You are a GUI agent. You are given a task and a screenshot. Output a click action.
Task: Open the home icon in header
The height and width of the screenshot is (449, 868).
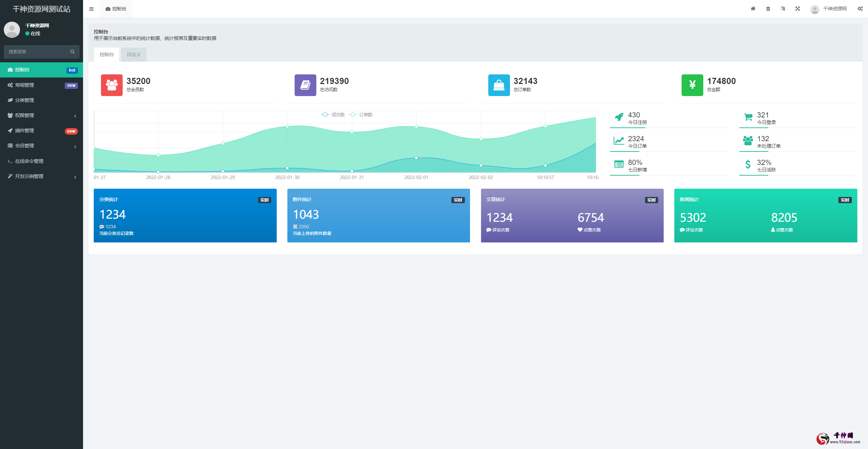coord(753,9)
